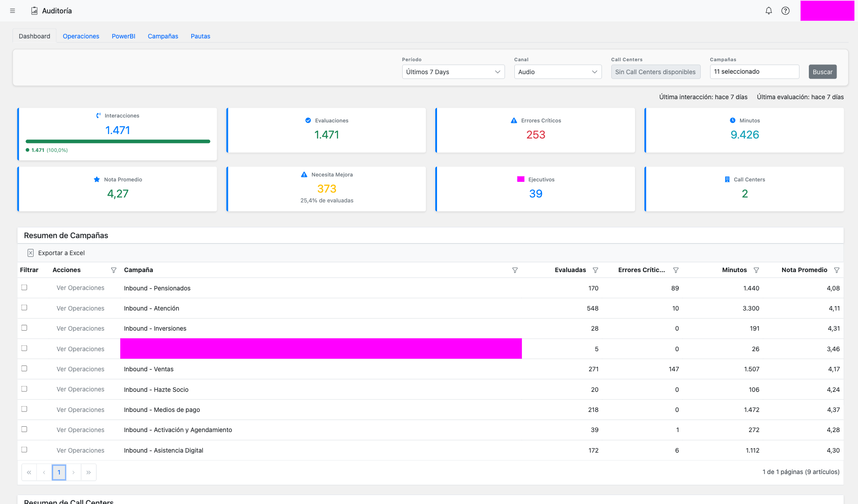The height and width of the screenshot is (504, 858).
Task: Switch to the Operaciones tab
Action: [81, 36]
